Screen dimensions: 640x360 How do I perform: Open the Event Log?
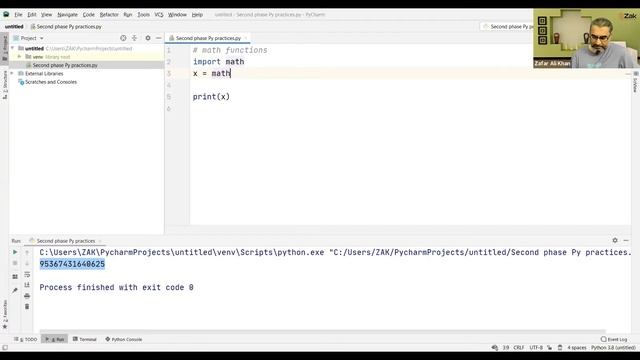pyautogui.click(x=614, y=339)
